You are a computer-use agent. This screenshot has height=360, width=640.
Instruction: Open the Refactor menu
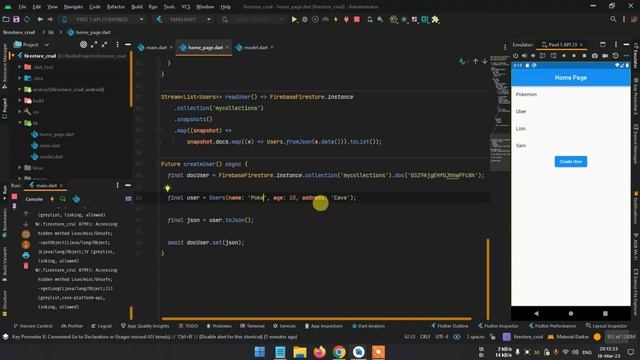tap(116, 7)
